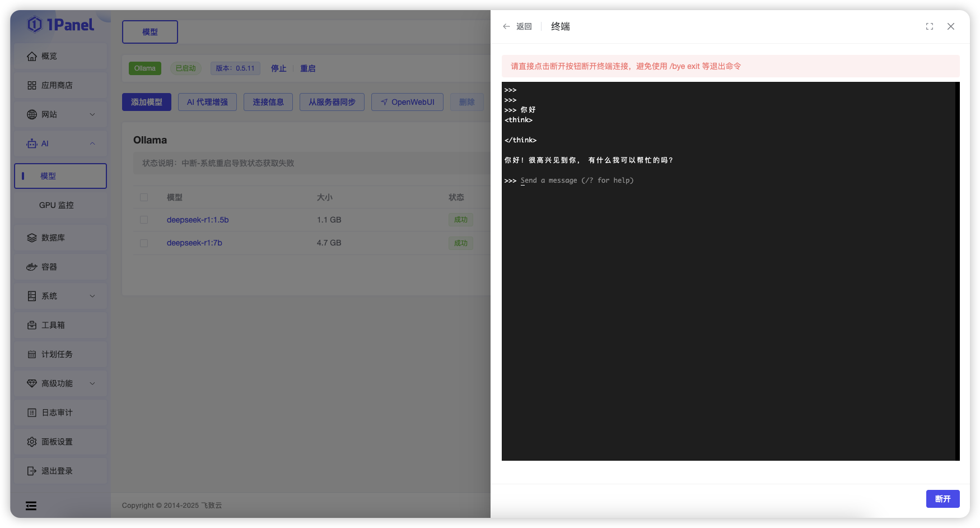Click the 高级功能 diamond icon
The width and height of the screenshot is (980, 528).
pos(32,383)
